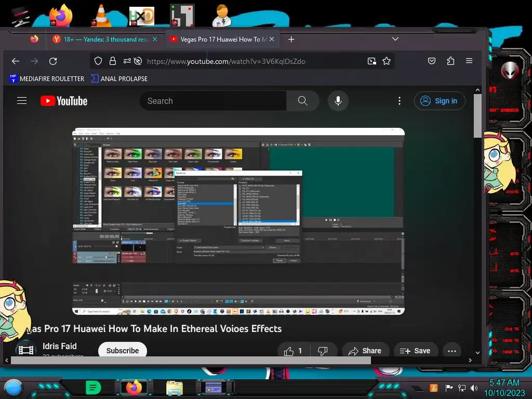532x399 pixels.
Task: Close the Yandex tab
Action: point(155,39)
